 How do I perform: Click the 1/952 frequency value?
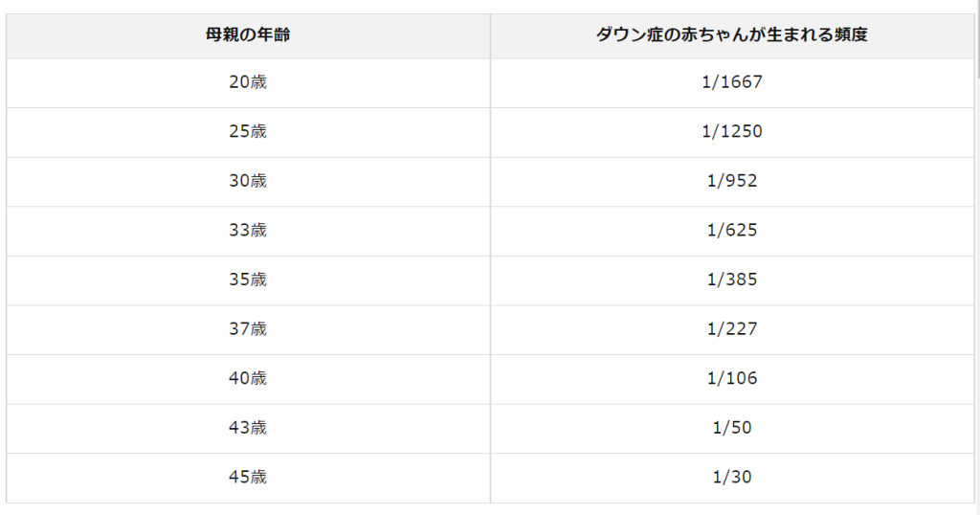tap(732, 181)
